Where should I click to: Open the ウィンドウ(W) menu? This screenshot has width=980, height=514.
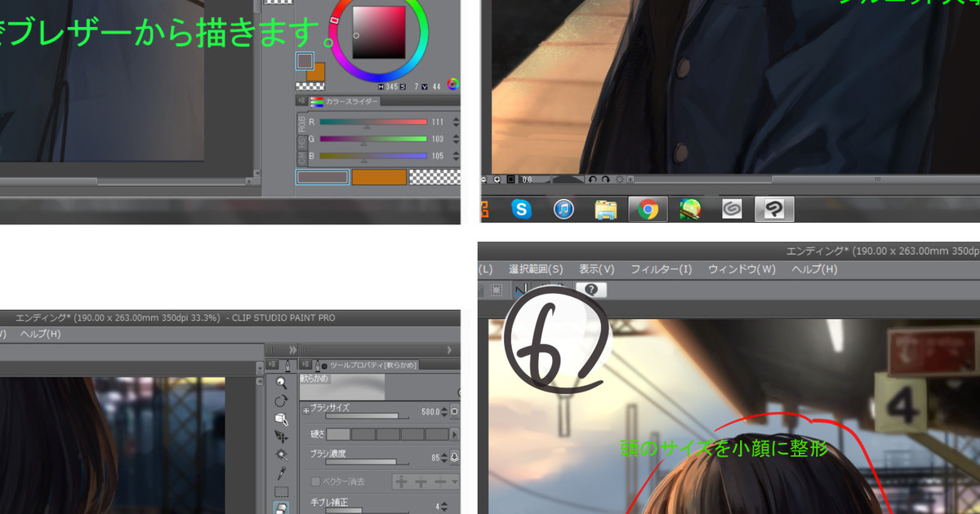pyautogui.click(x=742, y=269)
